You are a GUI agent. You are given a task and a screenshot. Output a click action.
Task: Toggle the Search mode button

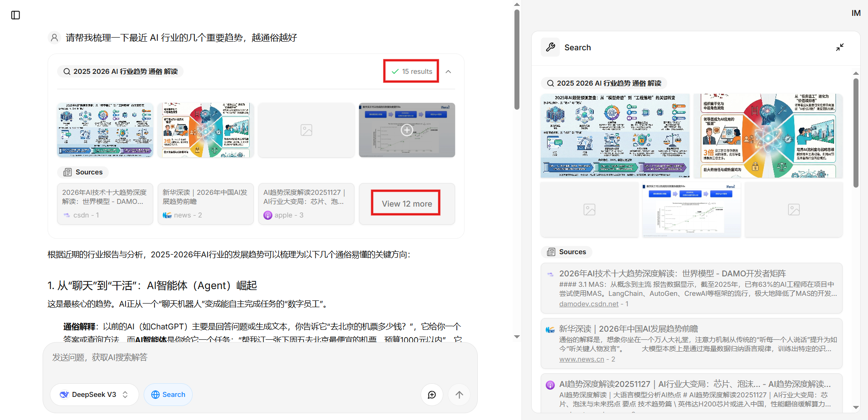click(168, 395)
